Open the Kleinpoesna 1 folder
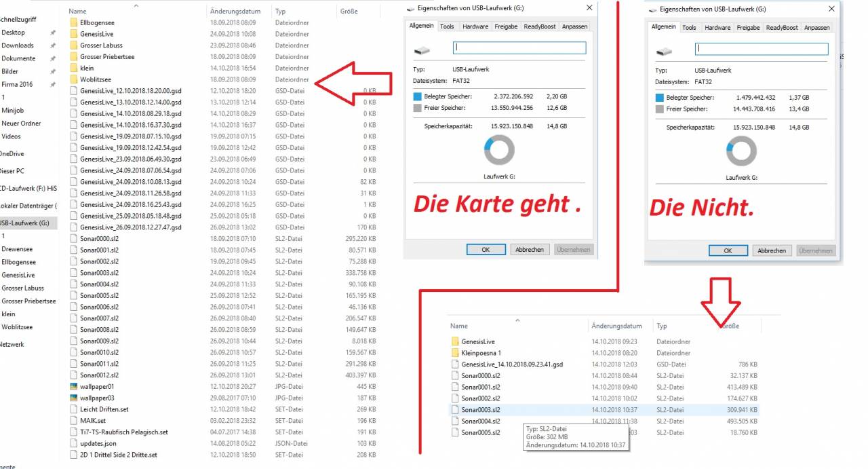 (481, 353)
